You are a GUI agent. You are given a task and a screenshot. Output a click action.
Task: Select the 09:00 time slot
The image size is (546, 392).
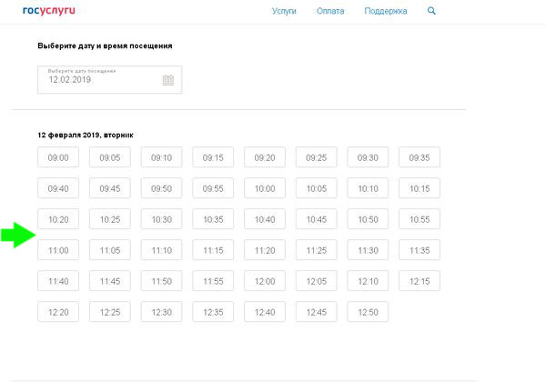[x=58, y=157]
